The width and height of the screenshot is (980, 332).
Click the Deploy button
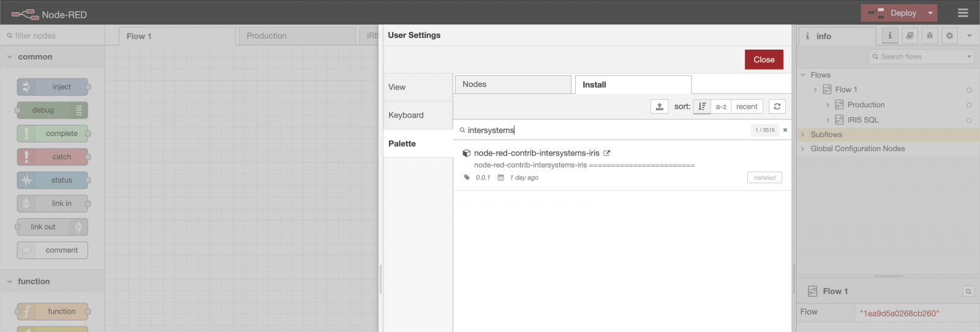(x=892, y=13)
